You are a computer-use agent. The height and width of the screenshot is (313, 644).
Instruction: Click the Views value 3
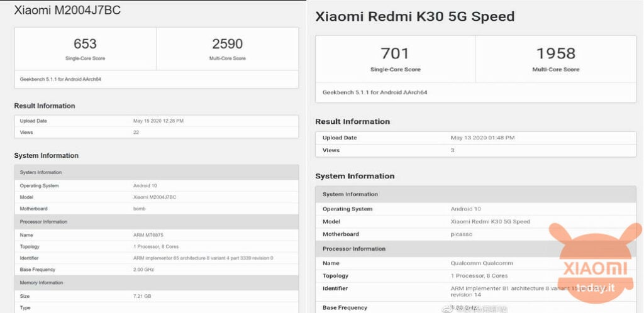click(x=453, y=150)
